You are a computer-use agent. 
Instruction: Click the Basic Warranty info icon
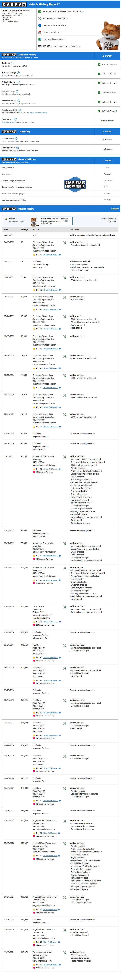pyautogui.click(x=16, y=119)
